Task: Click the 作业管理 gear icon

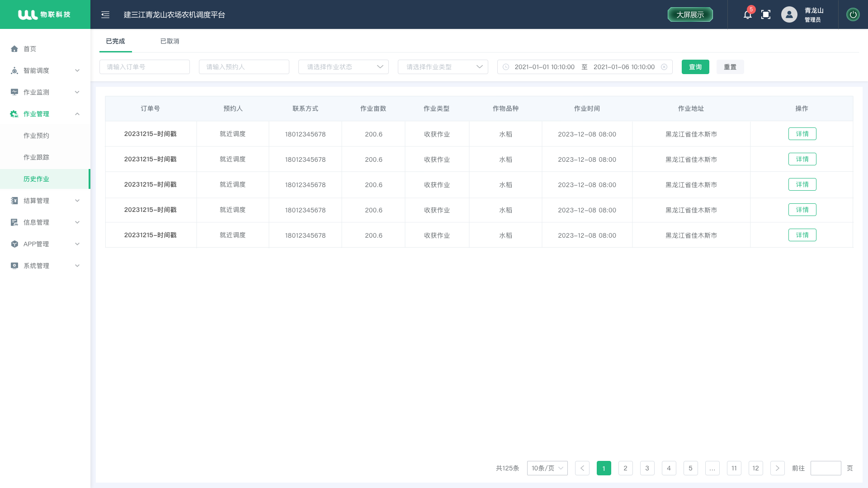Action: pos(14,114)
